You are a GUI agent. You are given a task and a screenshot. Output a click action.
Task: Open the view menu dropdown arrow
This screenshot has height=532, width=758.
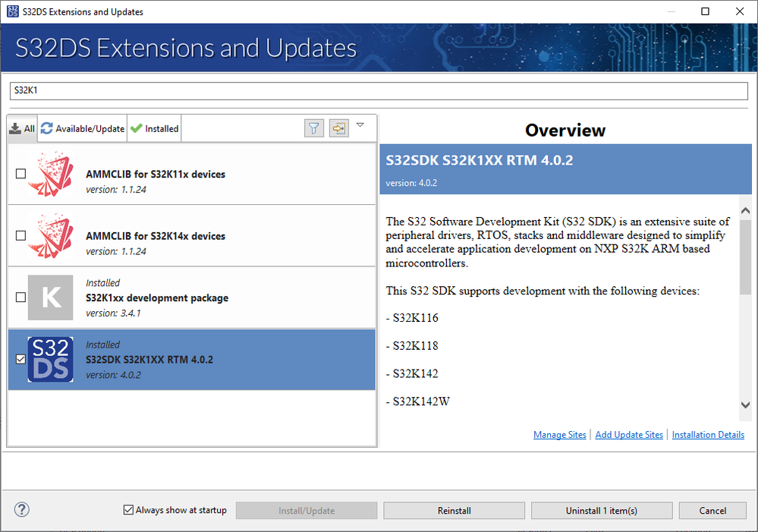[x=360, y=124]
